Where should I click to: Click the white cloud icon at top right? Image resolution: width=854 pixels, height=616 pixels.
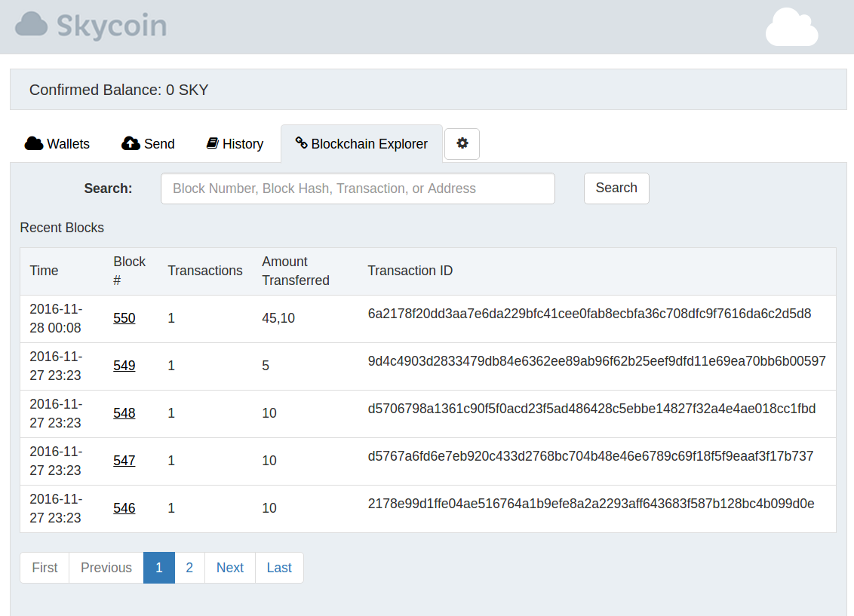click(791, 27)
